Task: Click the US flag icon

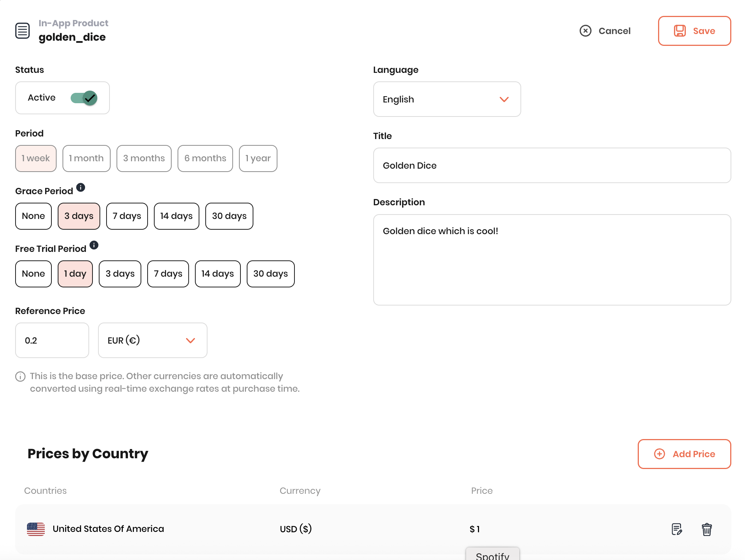Action: [x=36, y=529]
